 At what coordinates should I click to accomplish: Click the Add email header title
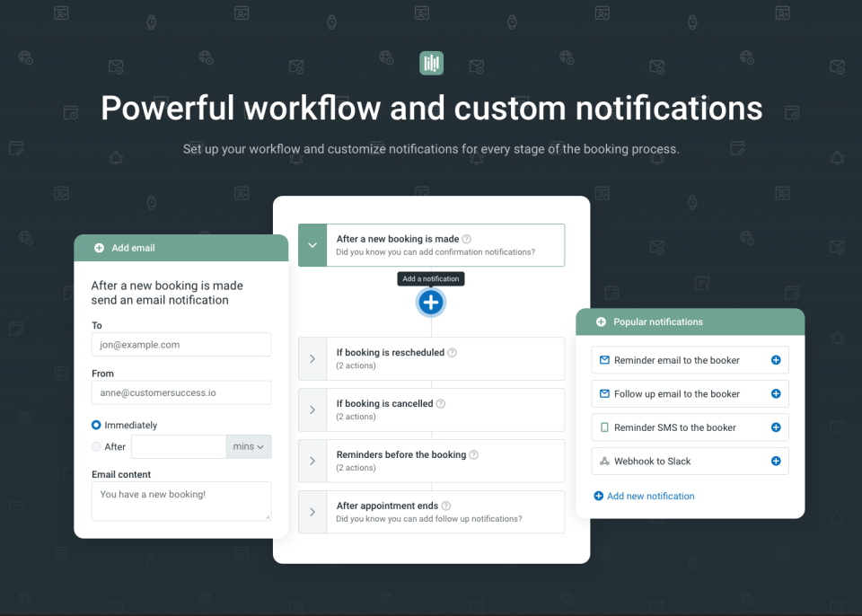click(x=133, y=248)
